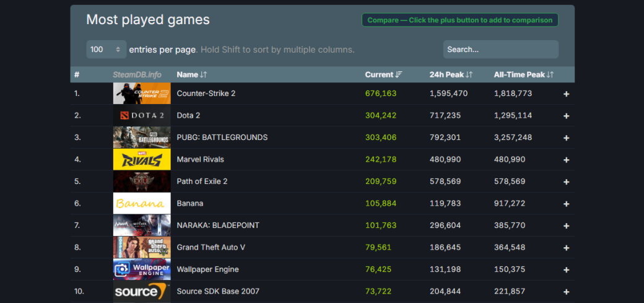Open Wallpaper Engine thumbnail
Image resolution: width=644 pixels, height=303 pixels.
point(142,270)
